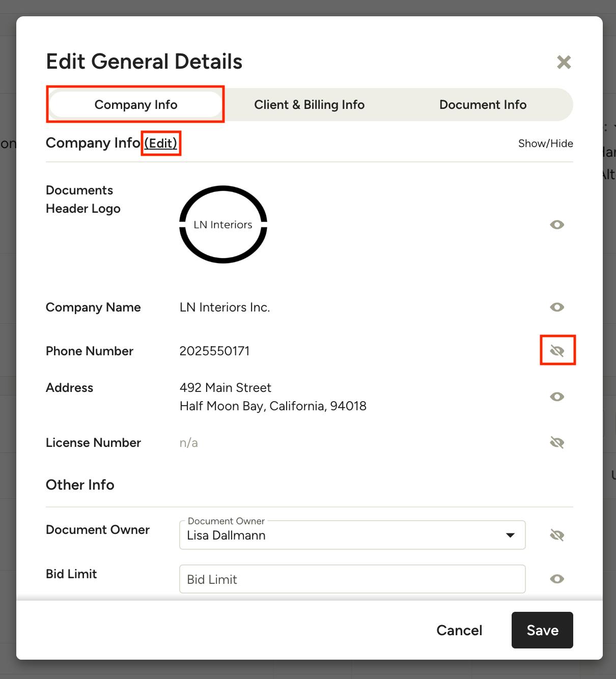Switch to the Company Info tab
Screen dimensions: 616x679
point(136,104)
